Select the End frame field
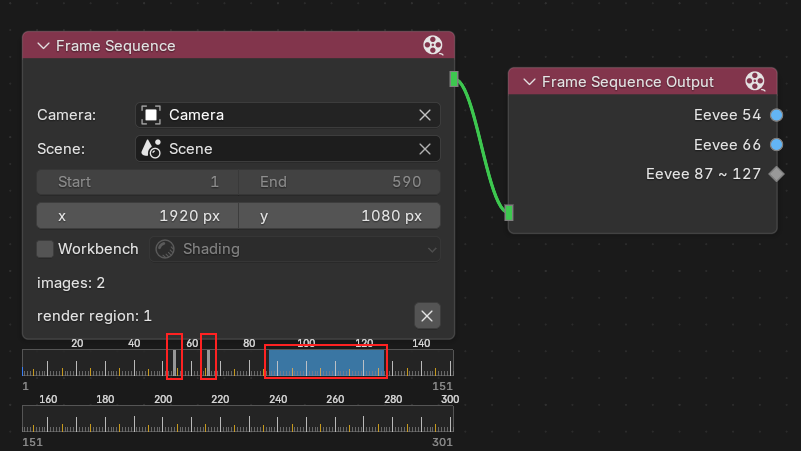The image size is (801, 451). coord(339,182)
